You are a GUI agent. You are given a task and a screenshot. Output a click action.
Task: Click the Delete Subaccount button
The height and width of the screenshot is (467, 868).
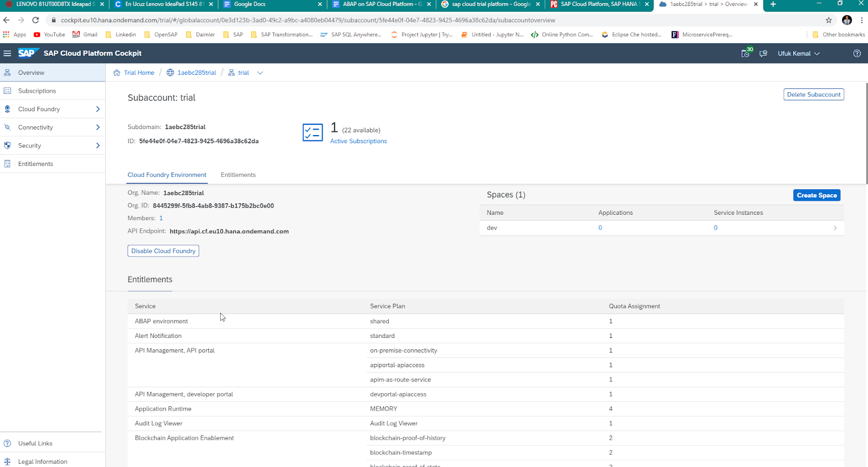click(x=814, y=94)
